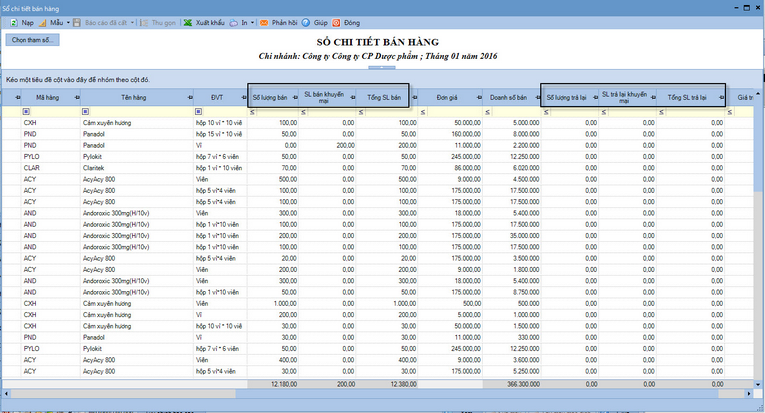Click the pin icon in Đơn giá header

pos(479,98)
